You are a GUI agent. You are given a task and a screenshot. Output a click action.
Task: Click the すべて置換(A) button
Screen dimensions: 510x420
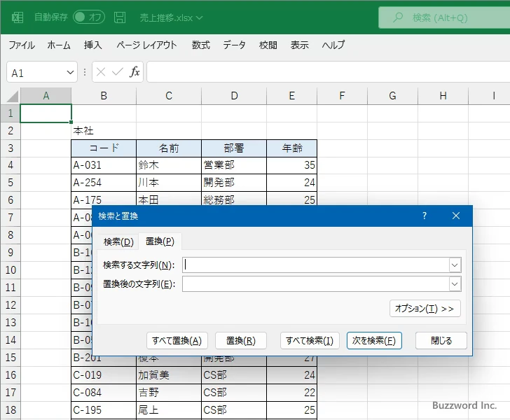177,341
